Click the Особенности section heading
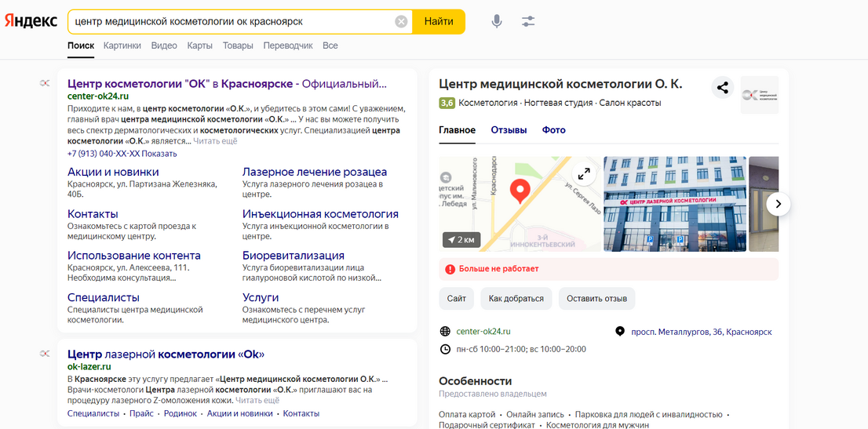Screen dimensions: 868x429 [475, 381]
